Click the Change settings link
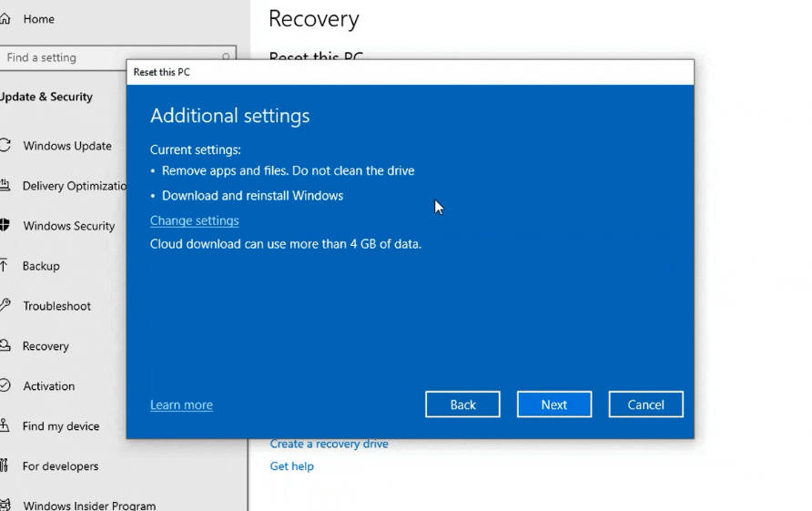 click(x=194, y=220)
